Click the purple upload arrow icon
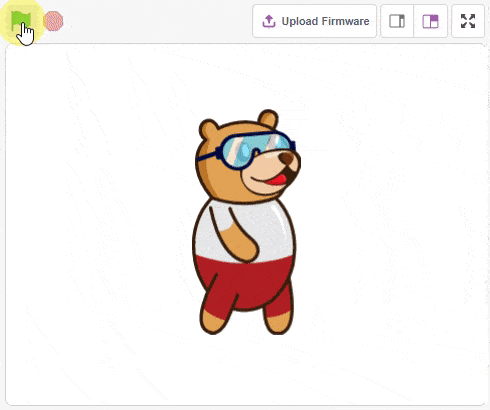 (269, 21)
